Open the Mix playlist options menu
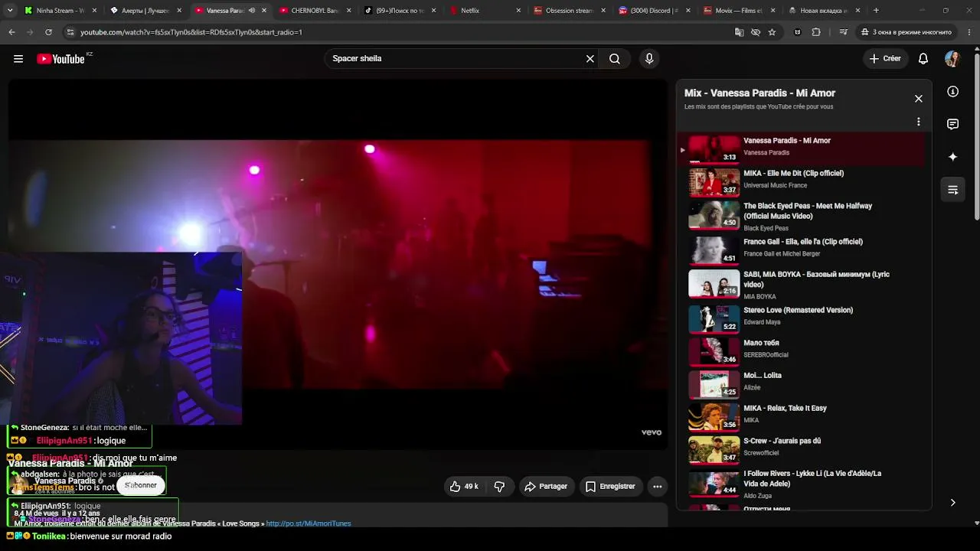 [x=919, y=122]
